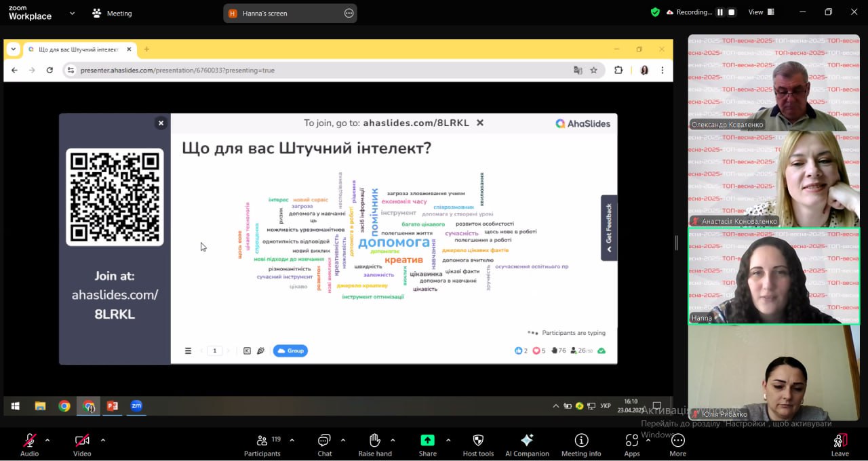Image resolution: width=868 pixels, height=461 pixels.
Task: Click the slide number field
Action: 215,350
